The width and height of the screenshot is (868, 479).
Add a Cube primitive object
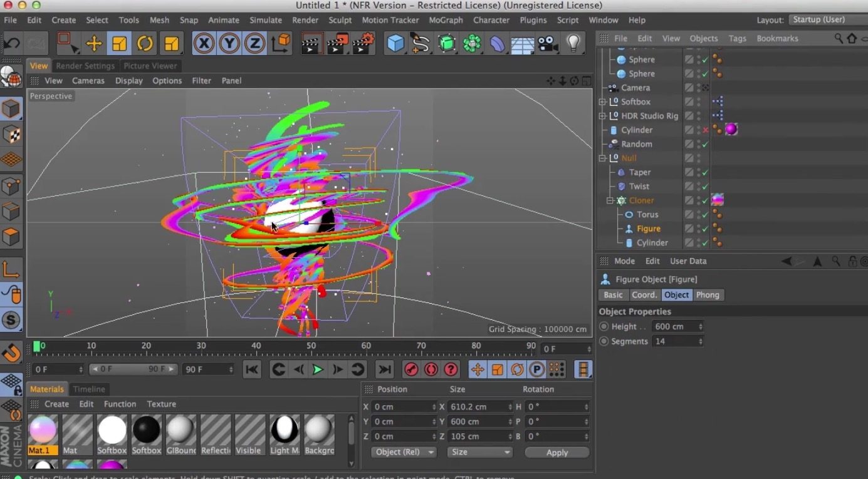pyautogui.click(x=395, y=43)
